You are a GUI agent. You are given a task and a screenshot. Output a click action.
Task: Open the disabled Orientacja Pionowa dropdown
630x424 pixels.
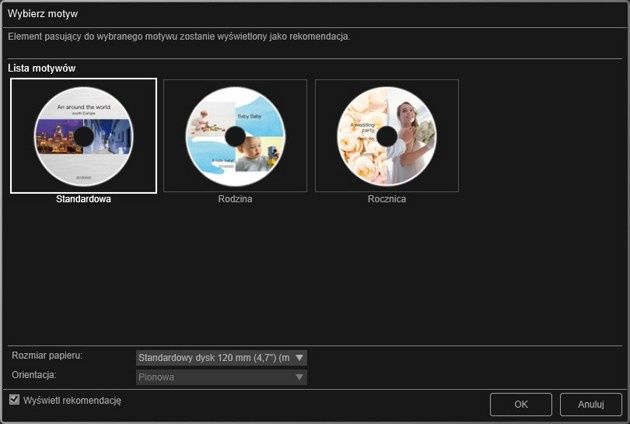point(221,377)
